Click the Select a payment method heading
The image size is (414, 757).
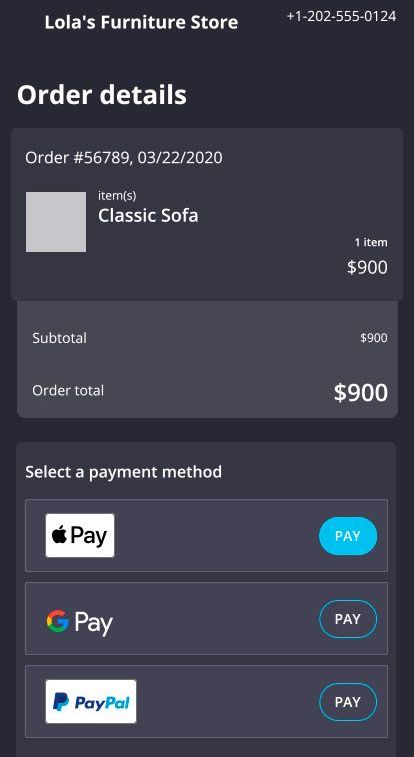pyautogui.click(x=124, y=472)
